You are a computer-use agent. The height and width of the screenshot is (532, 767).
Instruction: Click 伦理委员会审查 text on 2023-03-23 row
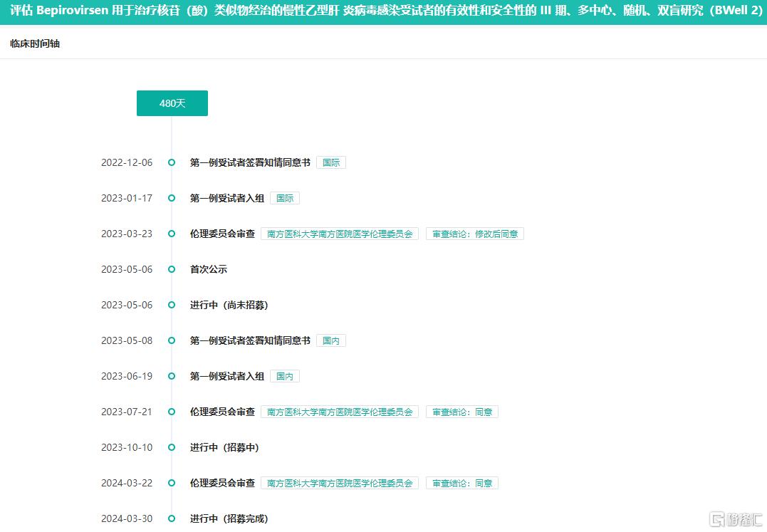(223, 234)
